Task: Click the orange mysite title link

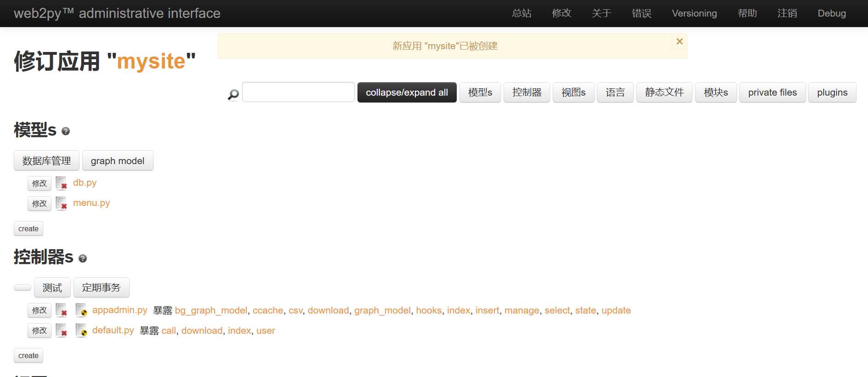Action: click(x=151, y=61)
